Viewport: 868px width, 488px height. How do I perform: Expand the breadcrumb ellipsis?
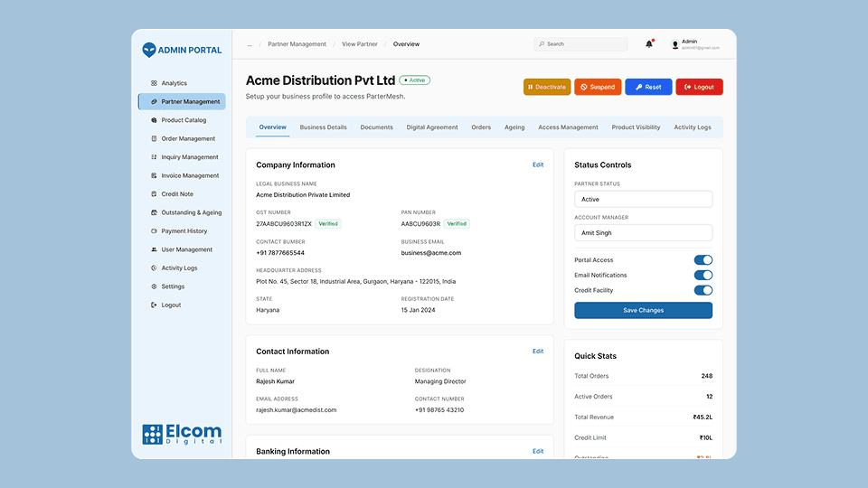coord(250,44)
